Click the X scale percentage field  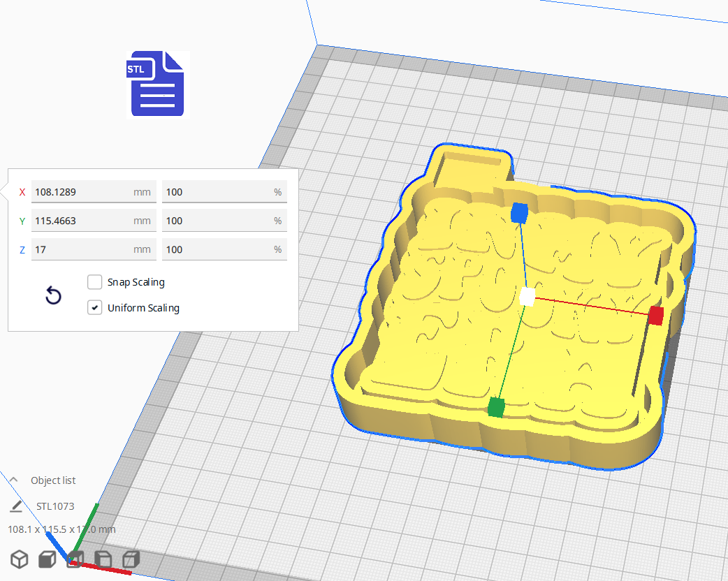click(224, 191)
